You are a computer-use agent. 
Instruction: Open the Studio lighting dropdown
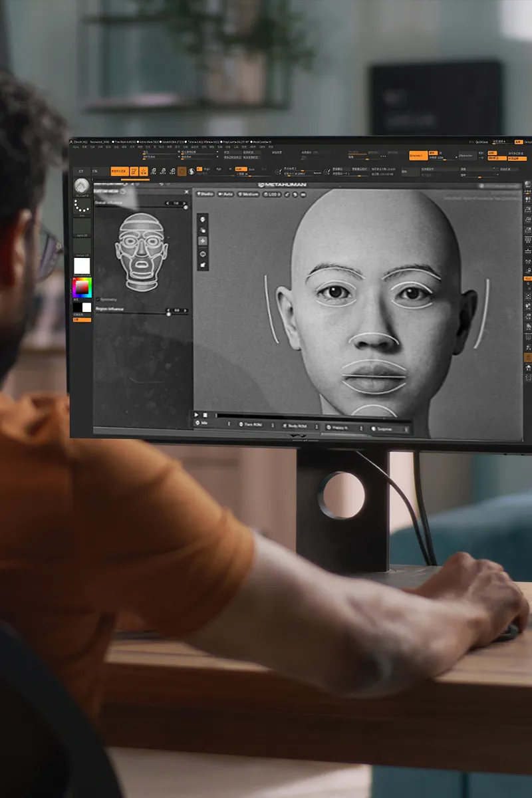[x=205, y=194]
